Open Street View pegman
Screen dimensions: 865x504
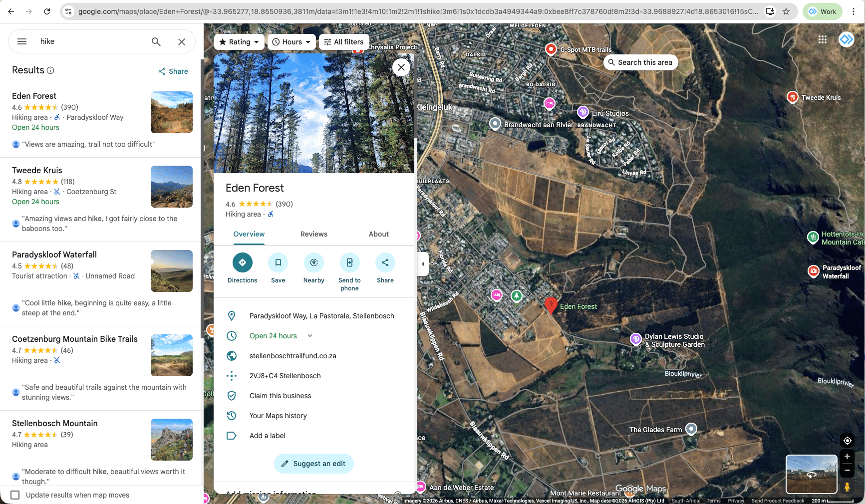pyautogui.click(x=847, y=487)
